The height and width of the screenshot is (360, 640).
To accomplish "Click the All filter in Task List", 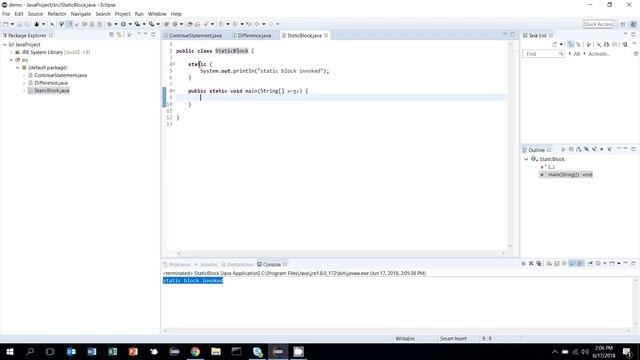I will click(577, 54).
